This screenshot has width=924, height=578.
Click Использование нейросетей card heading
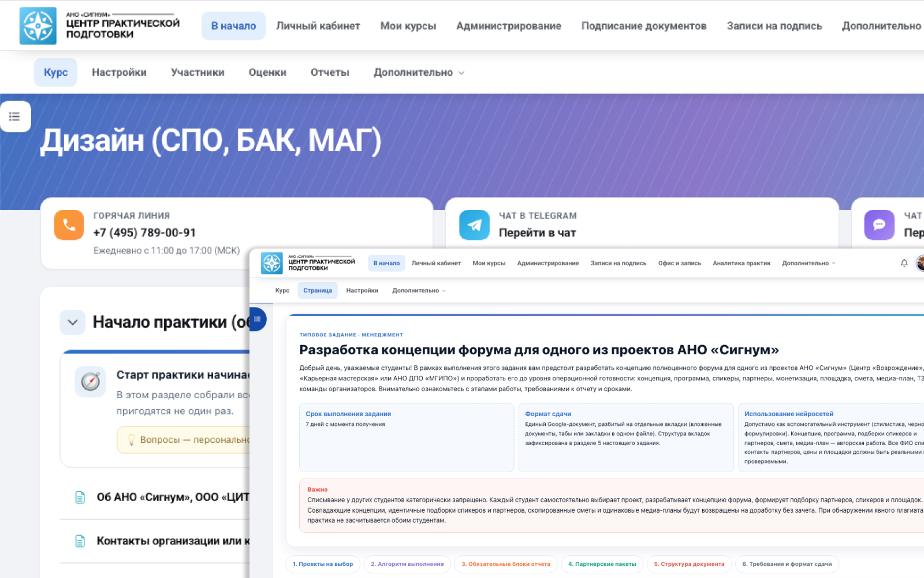[788, 414]
